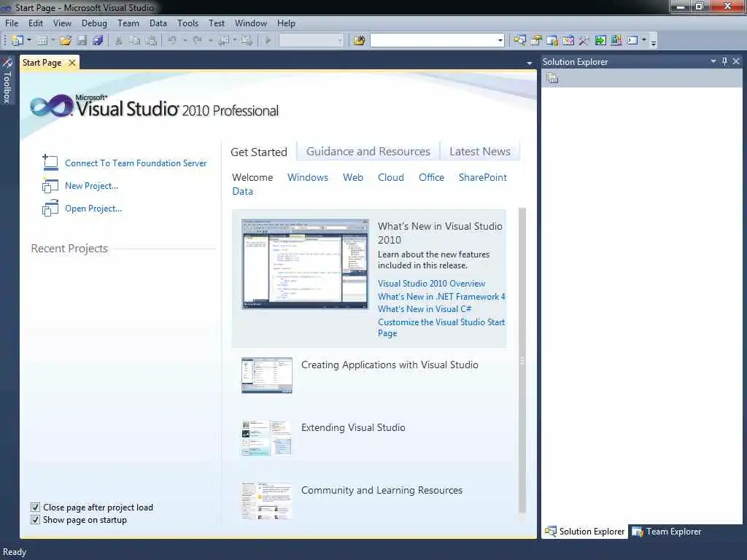Click the Command Window toolbar icon
The width and height of the screenshot is (747, 560).
pos(632,41)
